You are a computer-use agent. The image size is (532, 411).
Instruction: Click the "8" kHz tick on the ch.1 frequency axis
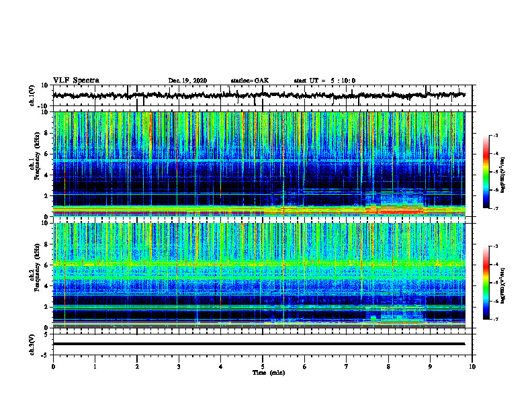point(46,133)
